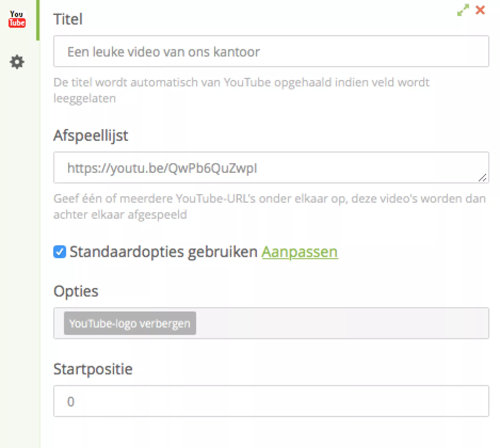Click the 'Opties' field label
The height and width of the screenshot is (448, 500).
(76, 291)
